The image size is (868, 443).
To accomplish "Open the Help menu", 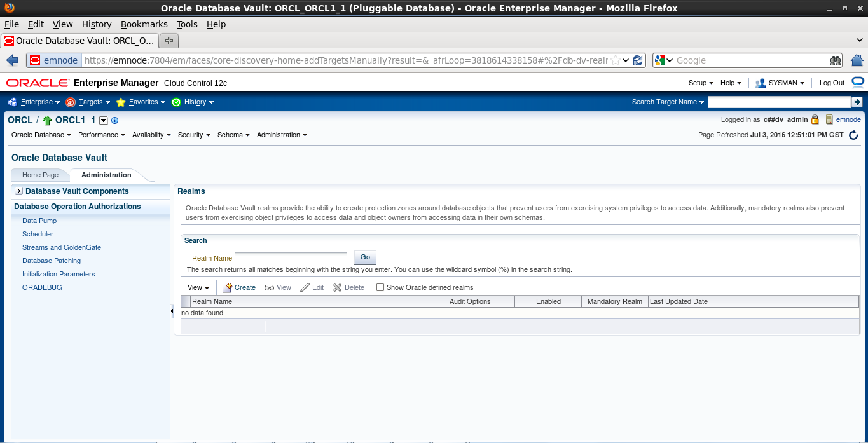I will pyautogui.click(x=731, y=83).
